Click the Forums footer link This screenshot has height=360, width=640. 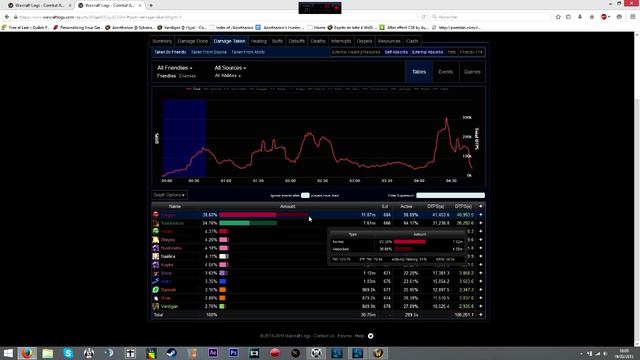[344, 336]
